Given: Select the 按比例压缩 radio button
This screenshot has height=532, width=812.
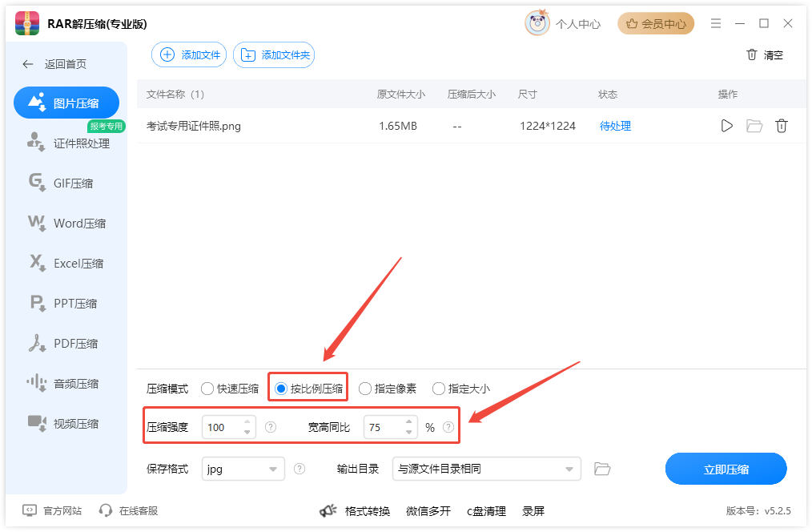Looking at the screenshot, I should tap(281, 389).
